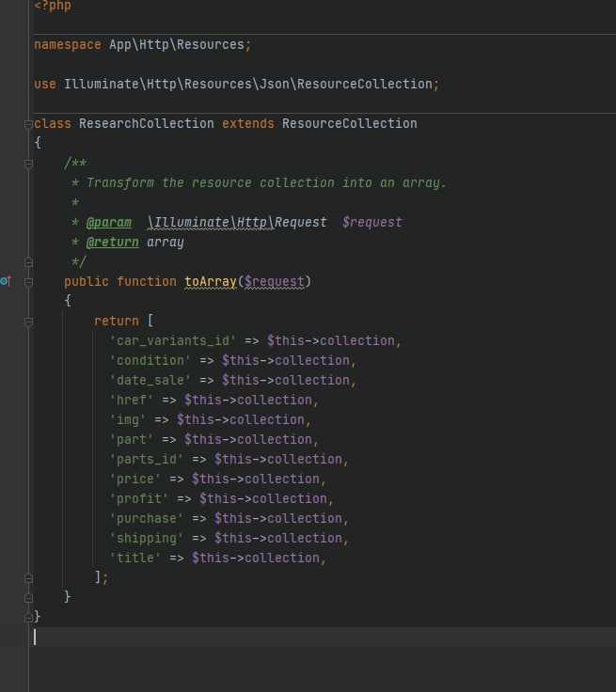Click $this->collection on the 'car_variants_id' row
The height and width of the screenshot is (692, 616).
pos(331,340)
